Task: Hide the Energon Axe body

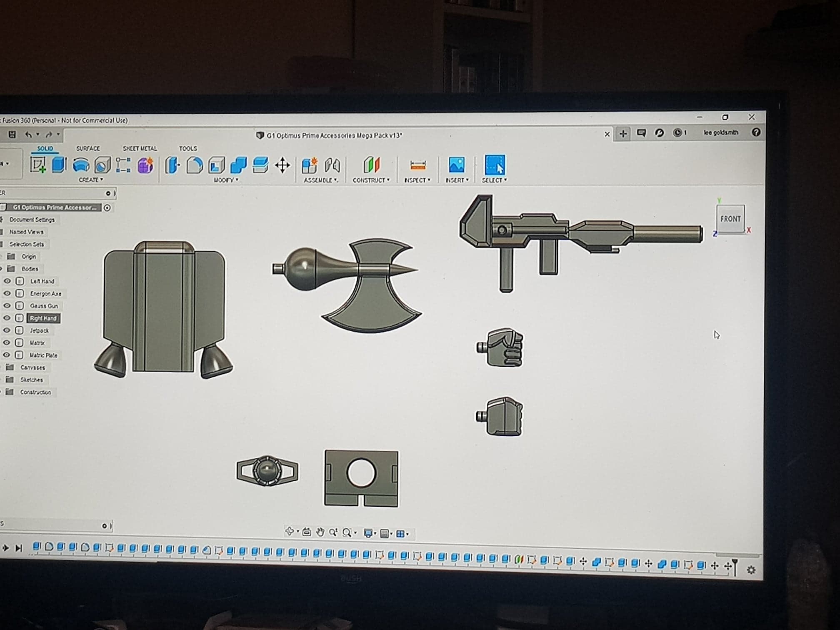Action: [x=7, y=293]
